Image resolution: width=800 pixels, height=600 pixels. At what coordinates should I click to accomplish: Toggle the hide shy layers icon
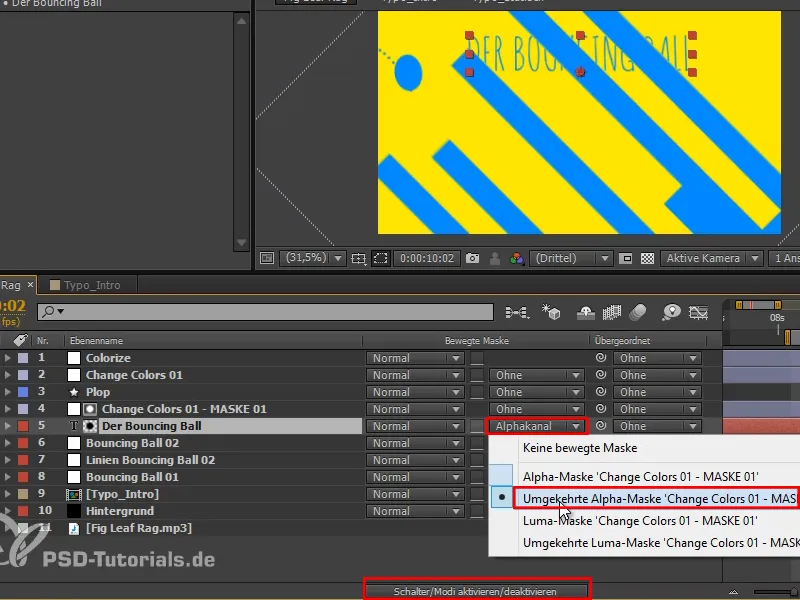tap(585, 312)
